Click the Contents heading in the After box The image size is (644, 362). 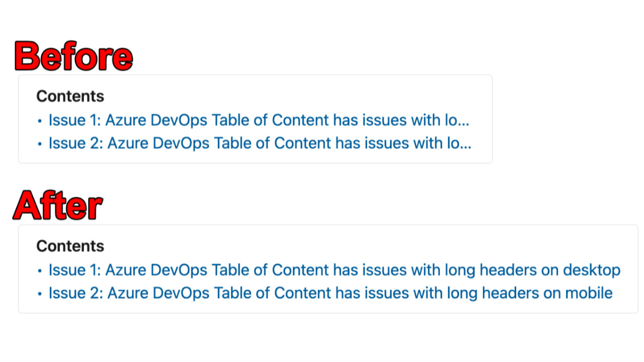[x=70, y=246]
